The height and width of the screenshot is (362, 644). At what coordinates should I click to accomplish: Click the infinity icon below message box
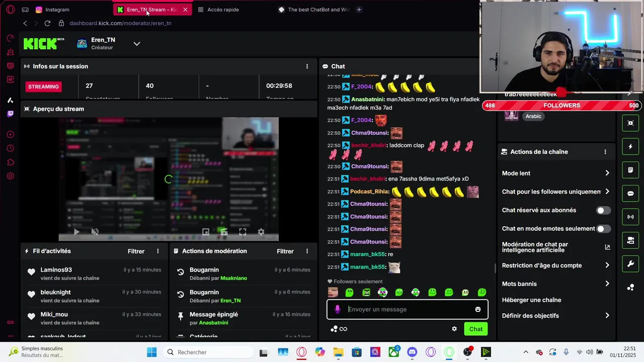pos(343,329)
